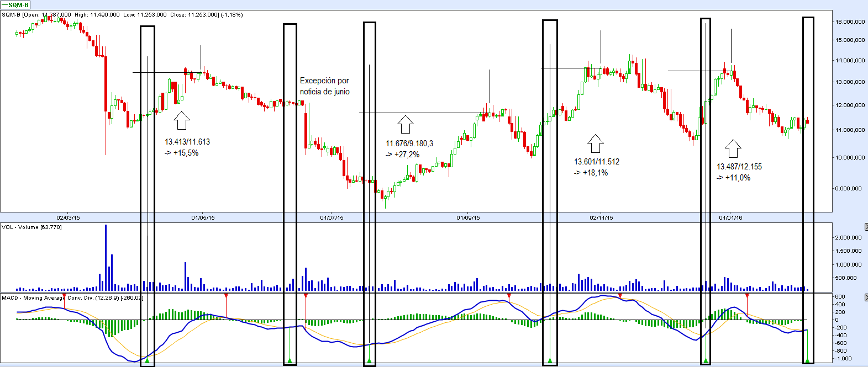The image size is (868, 367).
Task: Click the 01/09/15 date label
Action: [469, 218]
